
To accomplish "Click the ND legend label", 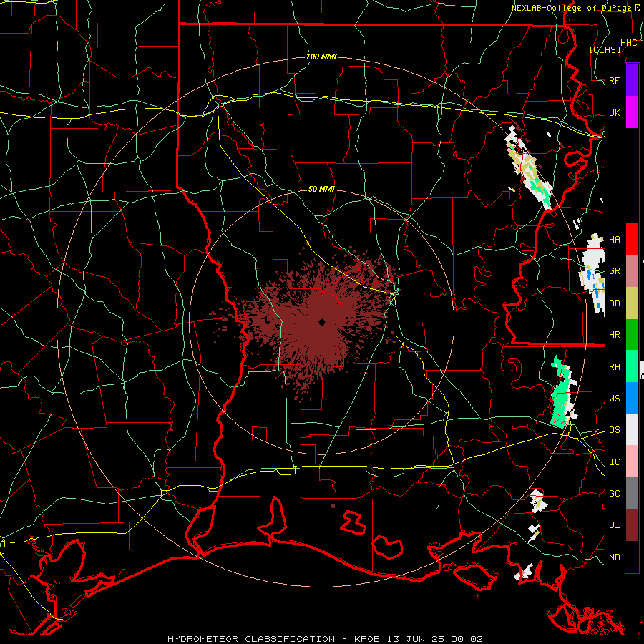I will [615, 557].
